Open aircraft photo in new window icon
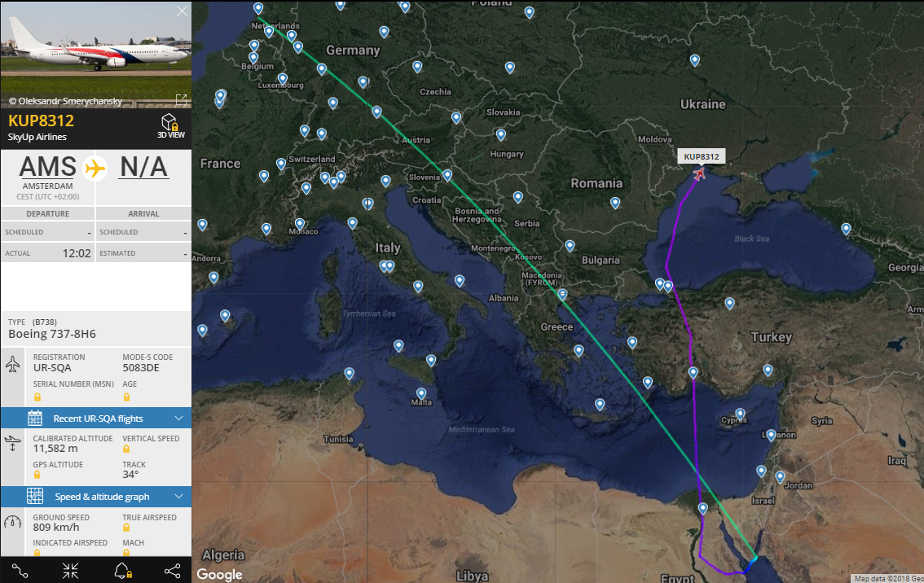This screenshot has width=924, height=583. tap(181, 99)
